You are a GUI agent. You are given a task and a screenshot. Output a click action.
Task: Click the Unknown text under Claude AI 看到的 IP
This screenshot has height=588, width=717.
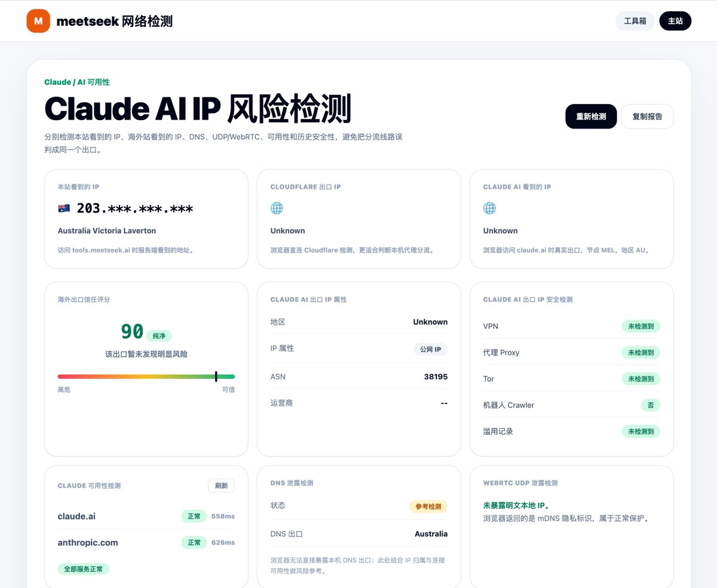[x=501, y=231]
